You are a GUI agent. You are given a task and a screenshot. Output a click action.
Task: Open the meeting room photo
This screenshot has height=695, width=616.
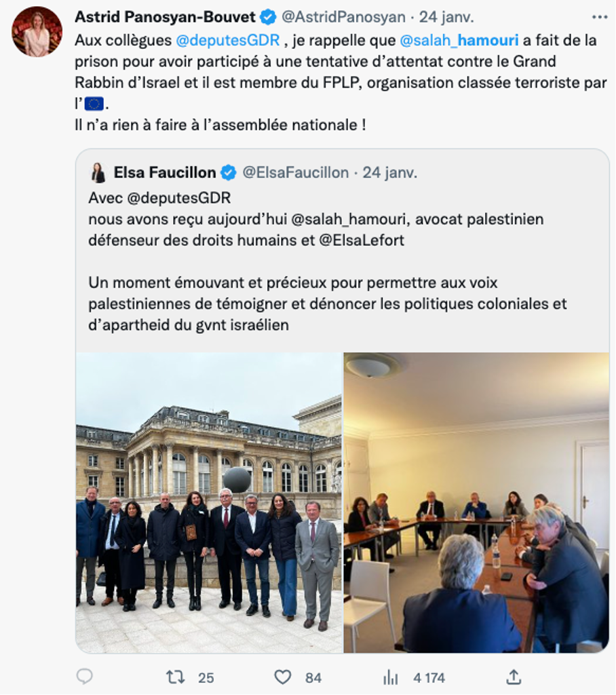tap(476, 502)
